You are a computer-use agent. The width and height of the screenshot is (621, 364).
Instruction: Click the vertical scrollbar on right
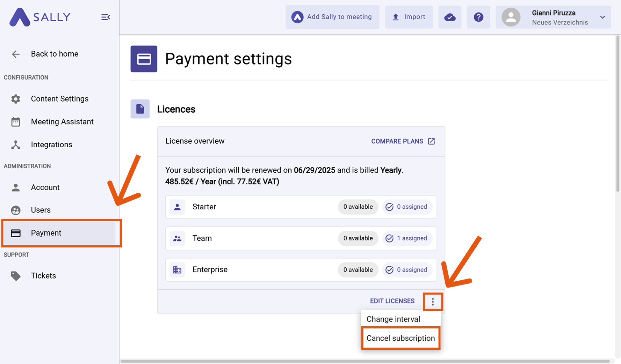tap(618, 113)
